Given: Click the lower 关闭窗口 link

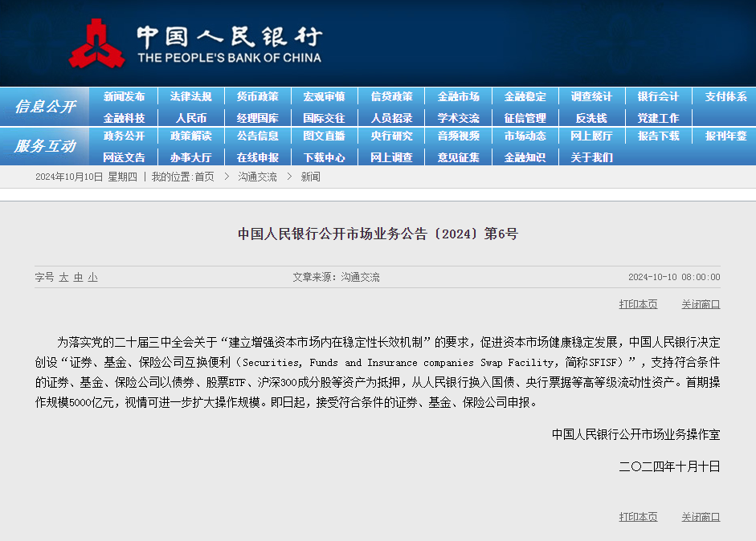Looking at the screenshot, I should coord(701,517).
